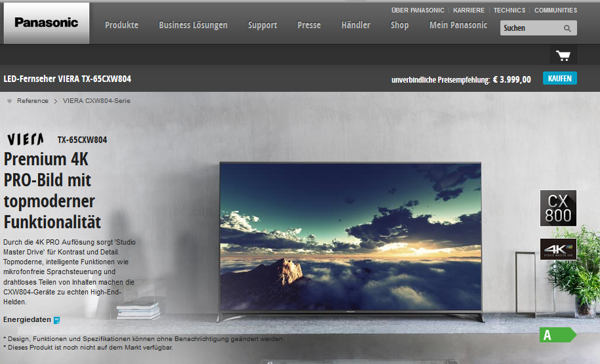The width and height of the screenshot is (600, 364).
Task: Click the Kaufen button
Action: pos(560,79)
